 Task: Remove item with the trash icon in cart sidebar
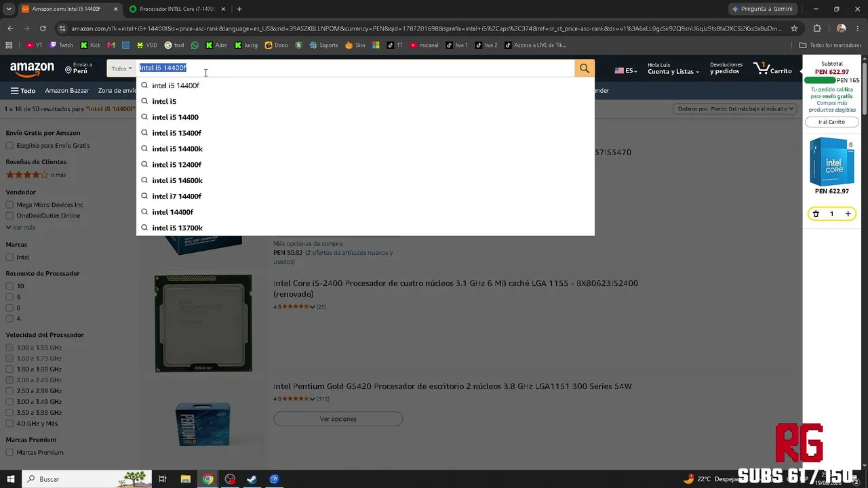pyautogui.click(x=816, y=214)
